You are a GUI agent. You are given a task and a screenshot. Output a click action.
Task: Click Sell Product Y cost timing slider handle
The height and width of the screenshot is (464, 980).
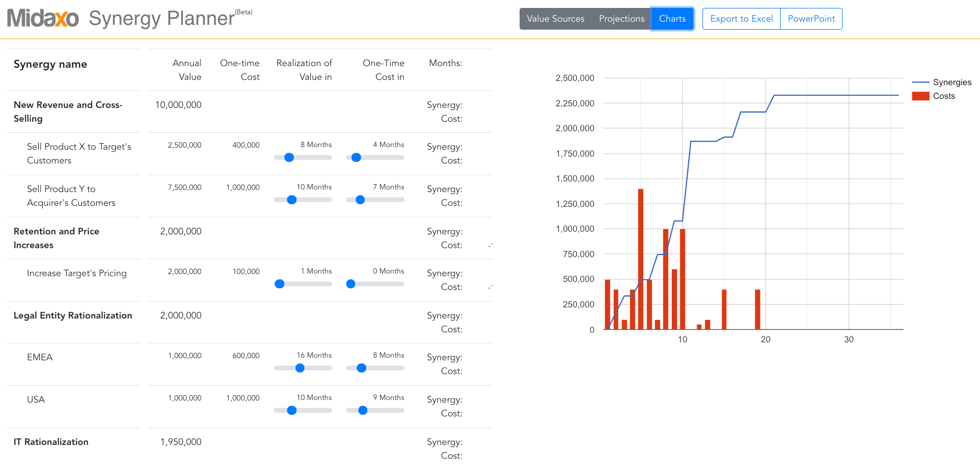[360, 200]
